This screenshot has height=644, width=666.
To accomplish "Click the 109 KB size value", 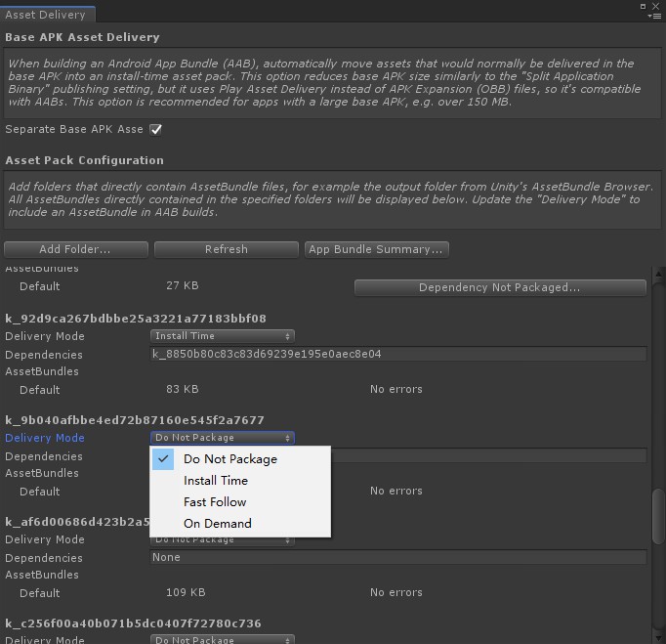I will [186, 592].
